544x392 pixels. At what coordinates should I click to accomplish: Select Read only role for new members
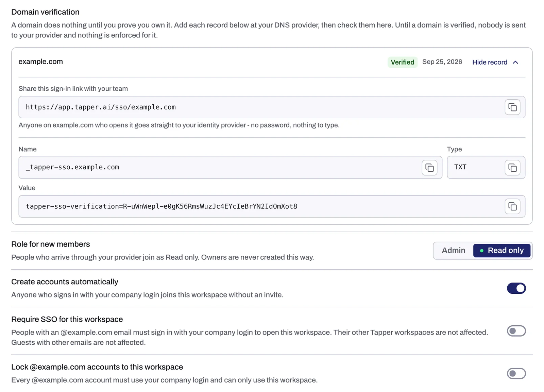(x=502, y=251)
